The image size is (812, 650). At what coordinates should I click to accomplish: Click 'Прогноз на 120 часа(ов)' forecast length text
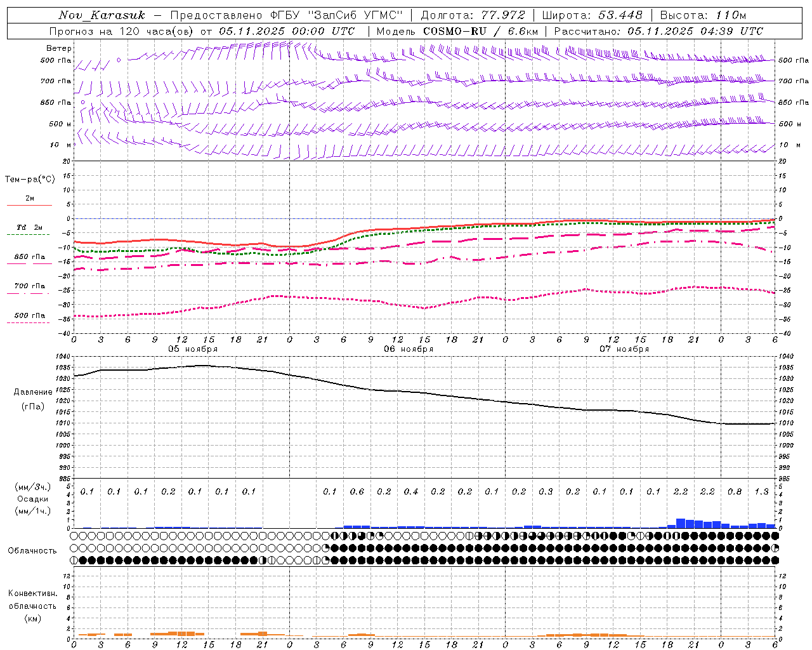pyautogui.click(x=122, y=31)
